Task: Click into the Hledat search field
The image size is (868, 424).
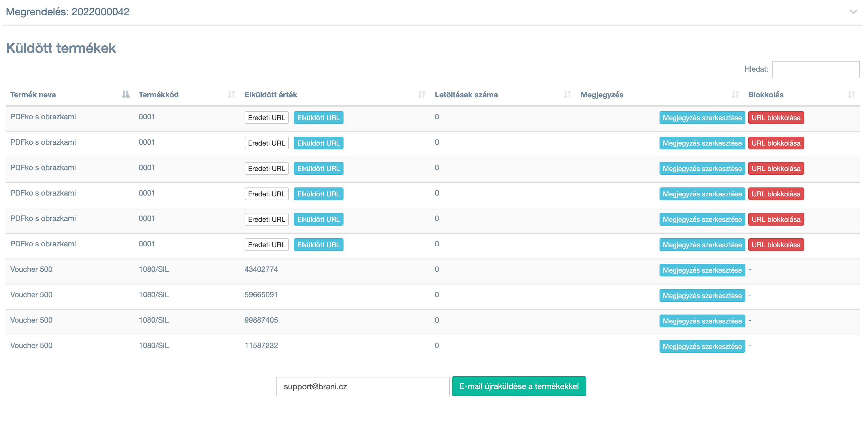Action: pyautogui.click(x=815, y=69)
